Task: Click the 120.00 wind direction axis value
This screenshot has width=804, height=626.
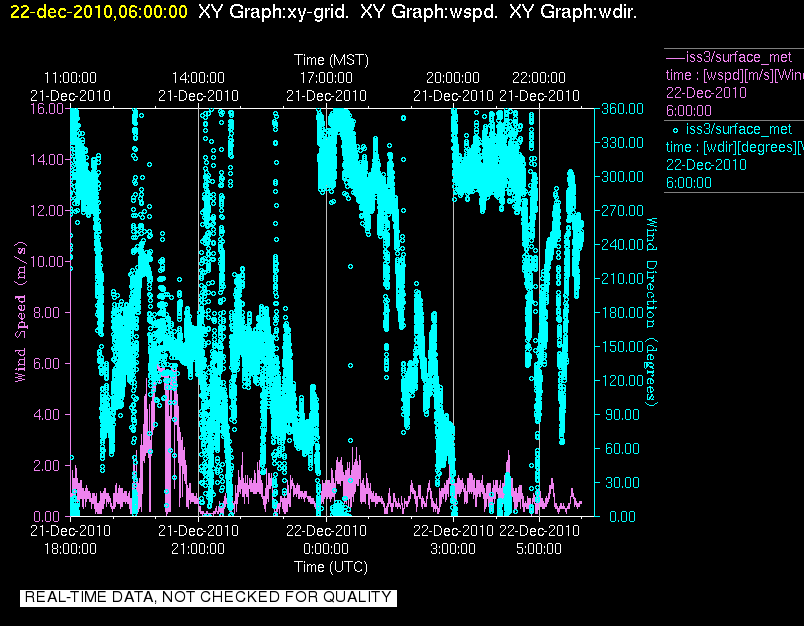Action: [622, 380]
